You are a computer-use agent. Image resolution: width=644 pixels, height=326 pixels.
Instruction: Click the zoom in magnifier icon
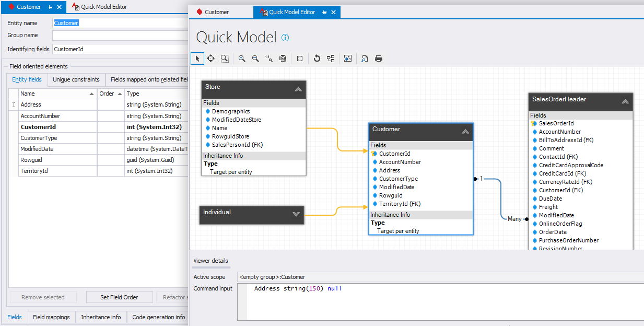(242, 59)
